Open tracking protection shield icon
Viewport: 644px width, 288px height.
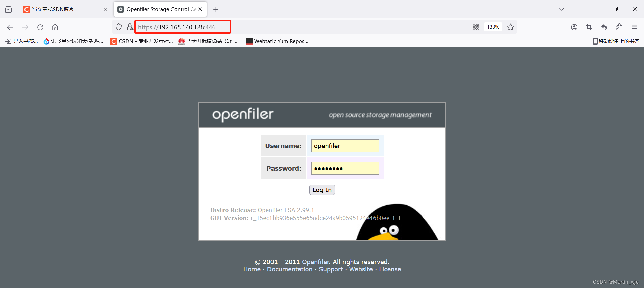[x=119, y=27]
